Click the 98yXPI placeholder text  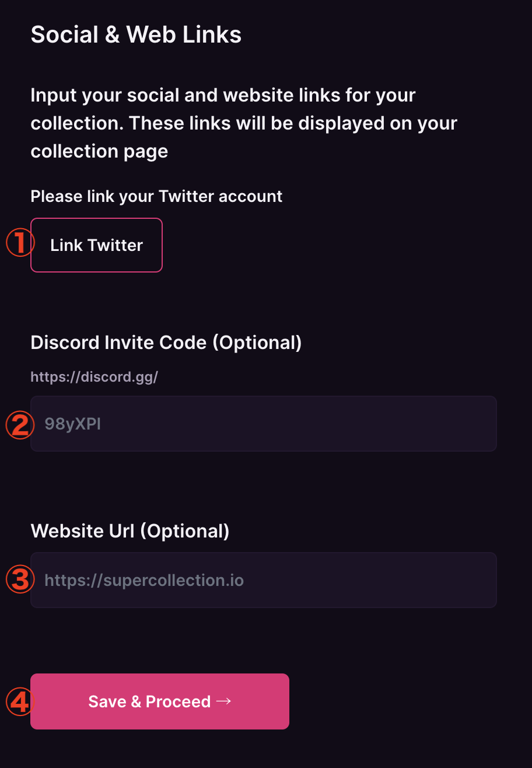click(x=73, y=424)
